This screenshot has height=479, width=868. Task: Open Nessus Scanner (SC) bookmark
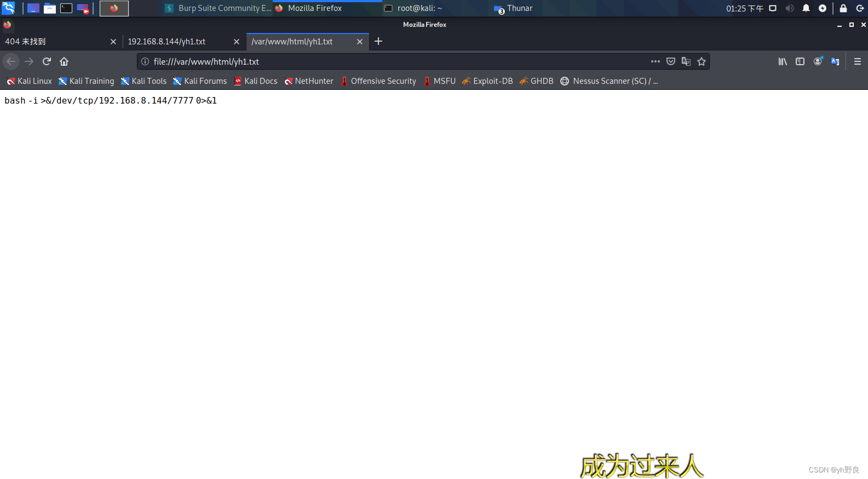pos(609,81)
